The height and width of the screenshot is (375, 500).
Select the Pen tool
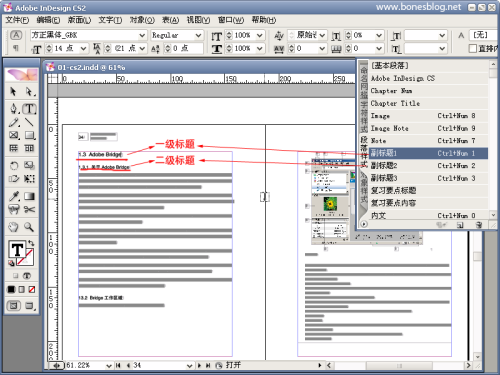pos(13,109)
